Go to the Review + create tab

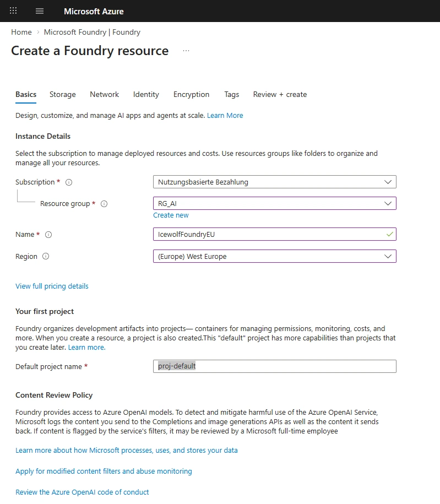pyautogui.click(x=280, y=95)
